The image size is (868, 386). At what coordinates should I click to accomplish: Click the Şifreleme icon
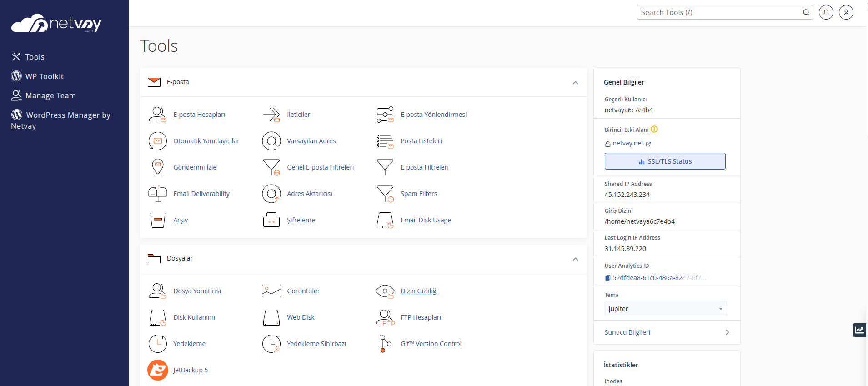(271, 220)
